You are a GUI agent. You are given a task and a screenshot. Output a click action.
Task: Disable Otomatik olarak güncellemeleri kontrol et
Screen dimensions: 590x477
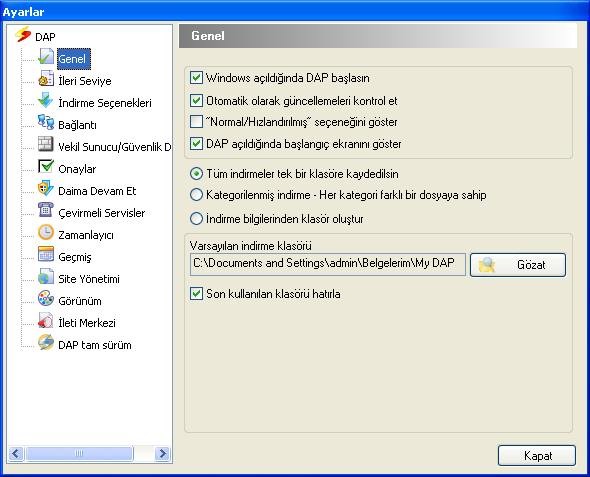click(196, 100)
